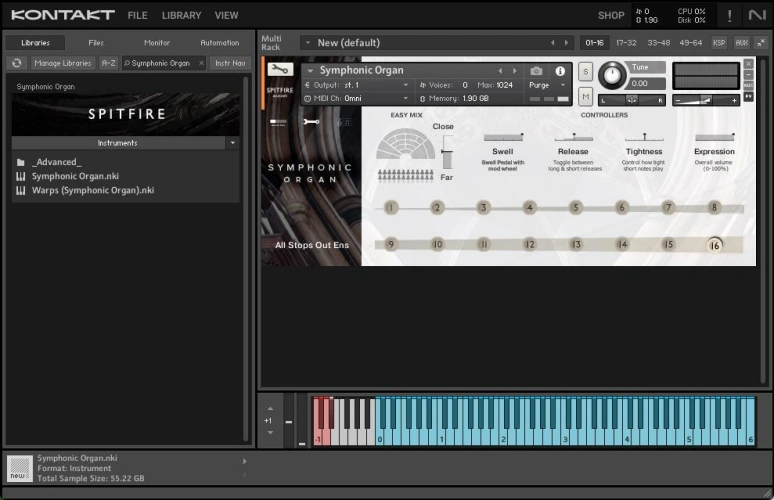The width and height of the screenshot is (774, 500).
Task: Click the wrench icon to edit the instrument
Action: tap(281, 70)
